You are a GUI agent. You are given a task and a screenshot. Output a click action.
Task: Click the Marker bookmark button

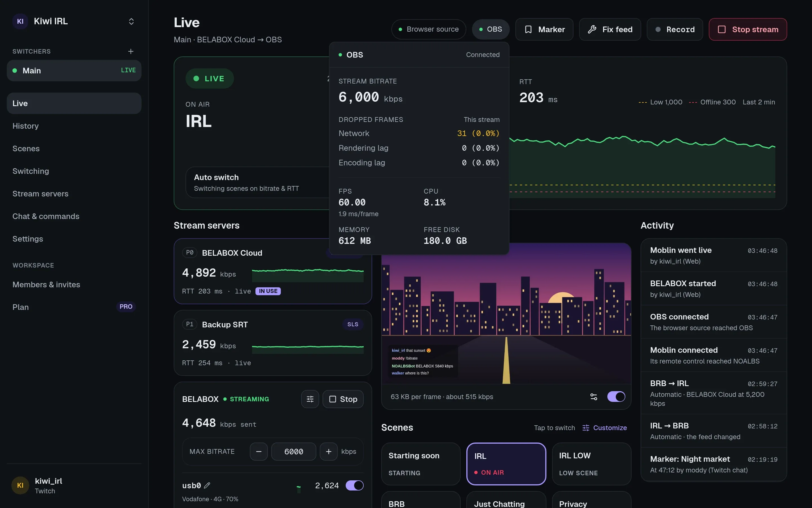544,29
